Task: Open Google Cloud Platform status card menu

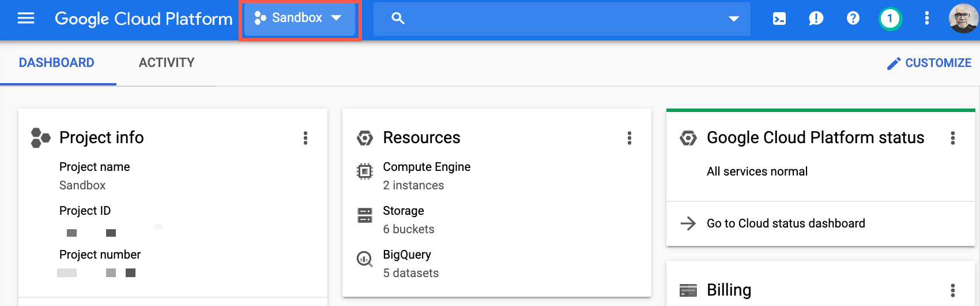Action: coord(952,138)
